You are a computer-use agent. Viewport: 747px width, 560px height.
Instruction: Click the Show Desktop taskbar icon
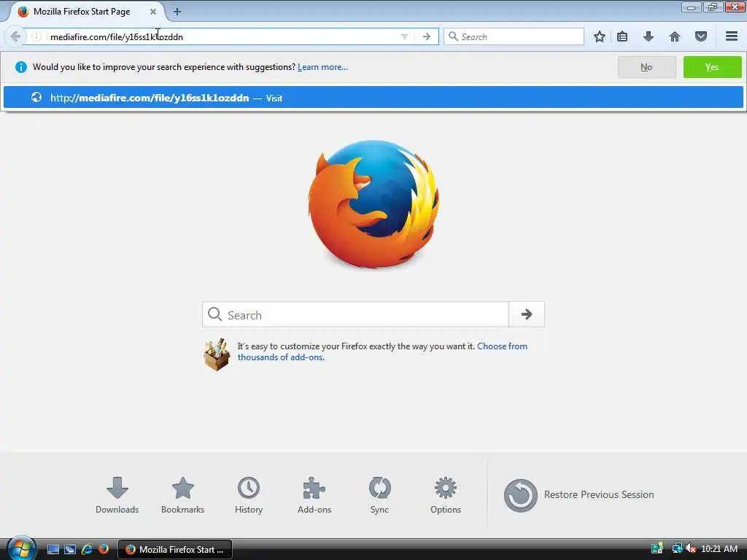coord(53,550)
